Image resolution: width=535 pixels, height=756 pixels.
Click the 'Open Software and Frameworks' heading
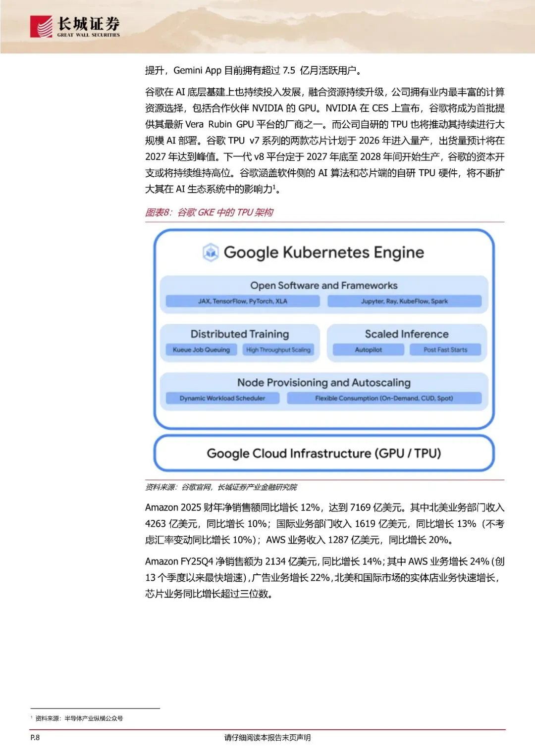point(324,286)
